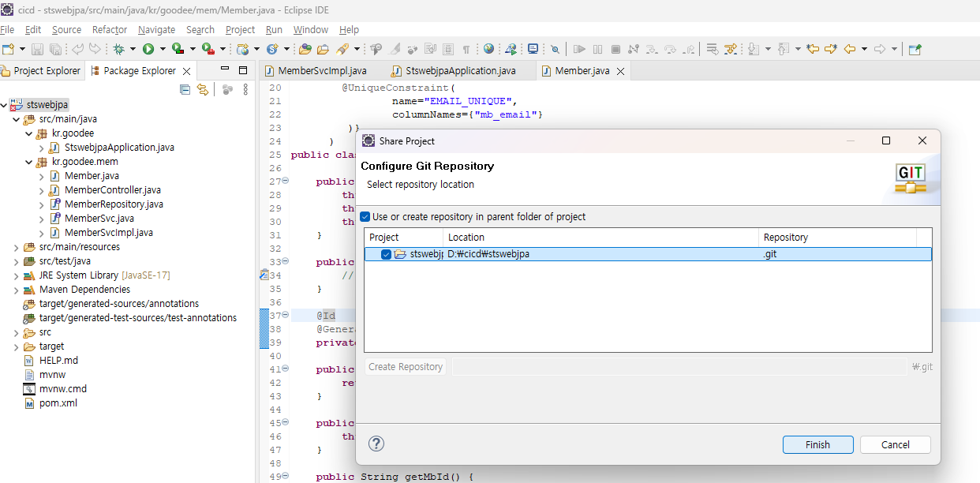This screenshot has height=483, width=980.
Task: Select MemberRepository.java in tree
Action: pos(114,204)
